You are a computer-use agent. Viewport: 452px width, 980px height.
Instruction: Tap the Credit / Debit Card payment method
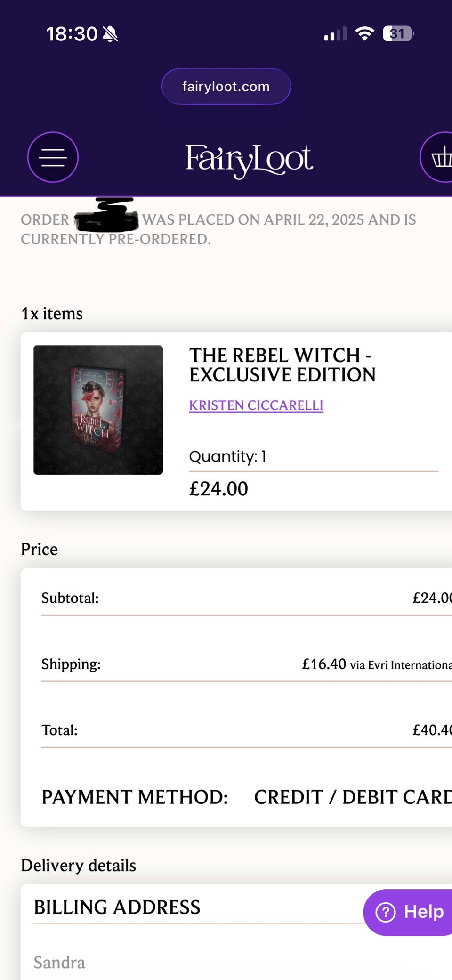point(352,797)
